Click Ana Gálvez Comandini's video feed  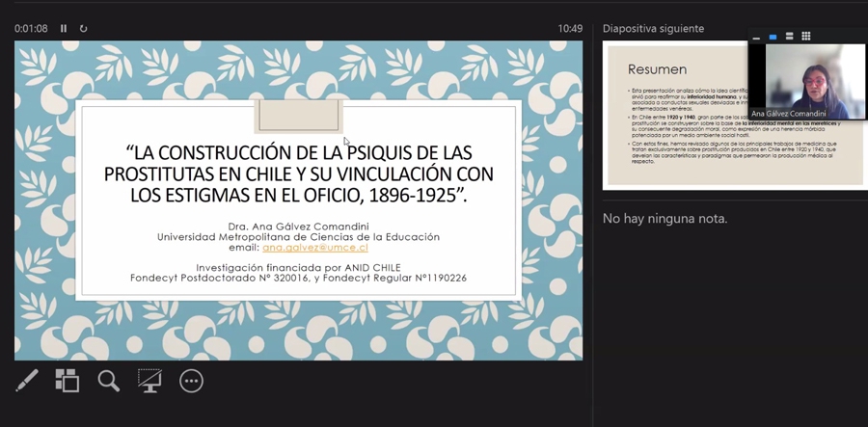coord(808,77)
